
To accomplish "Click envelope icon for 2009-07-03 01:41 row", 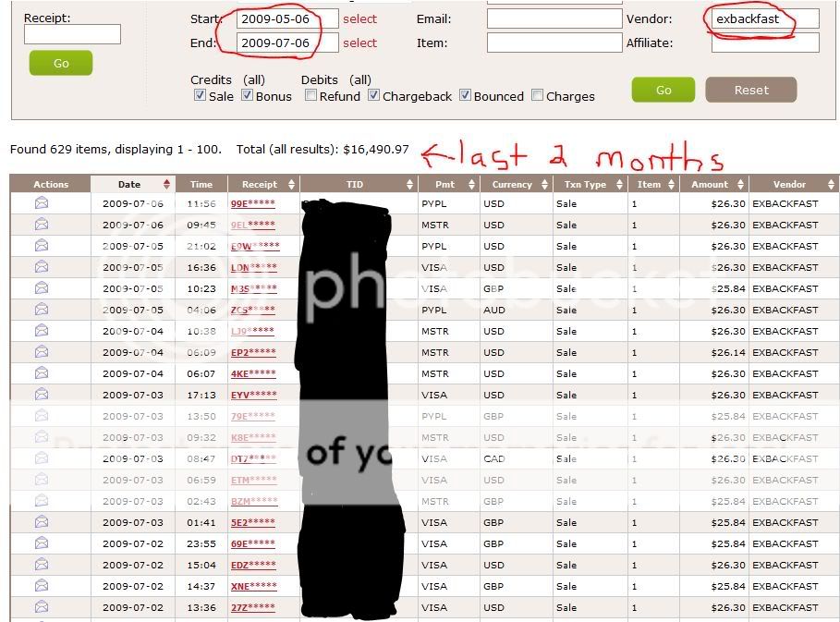I will (42, 522).
